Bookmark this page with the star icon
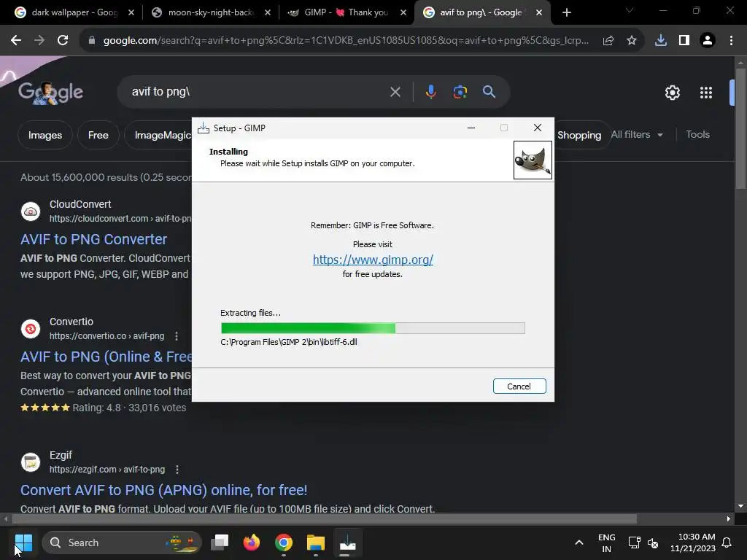 (632, 41)
